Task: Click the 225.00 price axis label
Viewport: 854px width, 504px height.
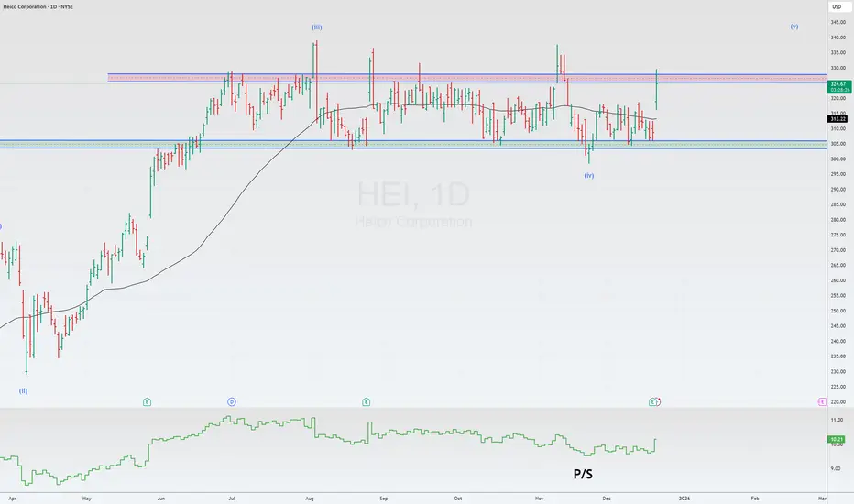Action: coord(838,387)
